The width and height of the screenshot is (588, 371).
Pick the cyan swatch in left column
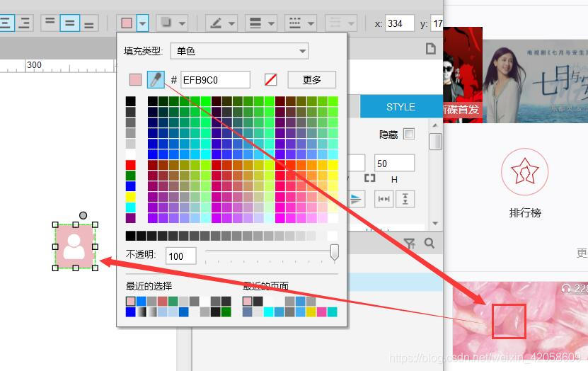point(130,207)
